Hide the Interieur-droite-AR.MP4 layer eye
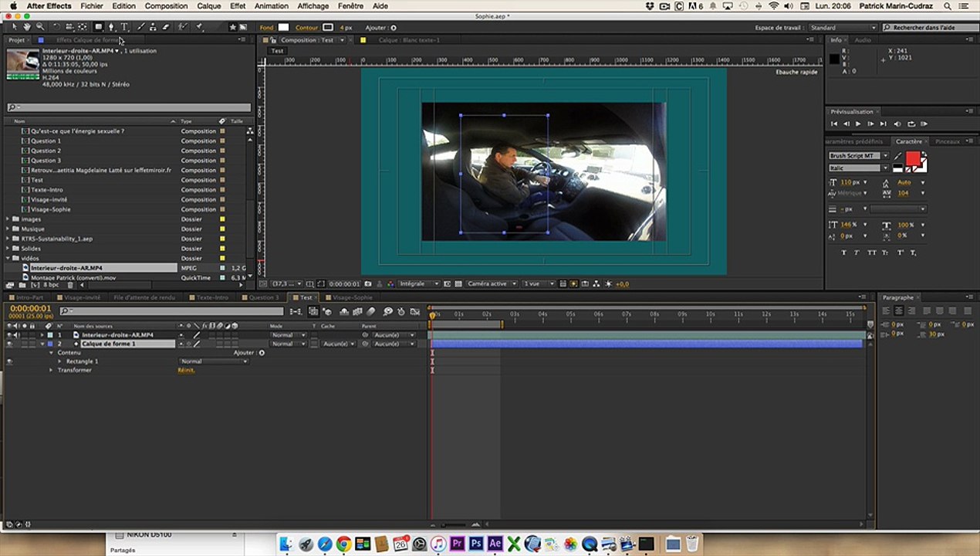The height and width of the screenshot is (556, 980). click(x=9, y=335)
